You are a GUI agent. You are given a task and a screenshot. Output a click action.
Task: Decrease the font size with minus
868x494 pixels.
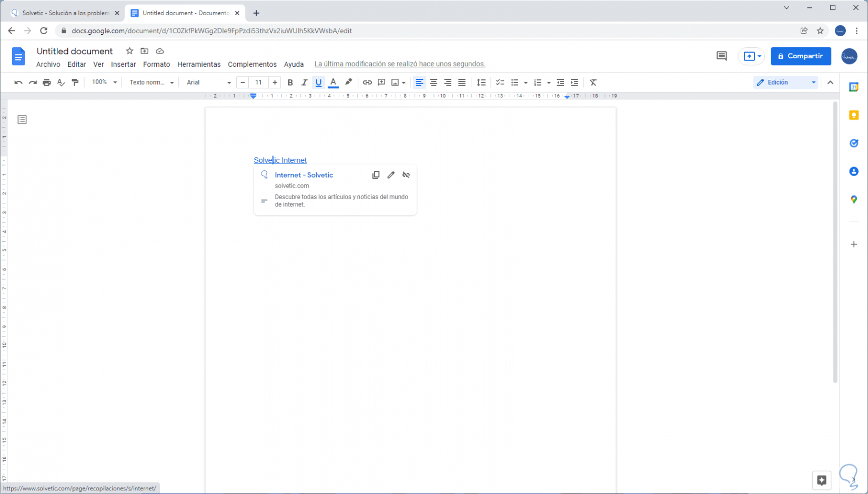[x=243, y=83]
